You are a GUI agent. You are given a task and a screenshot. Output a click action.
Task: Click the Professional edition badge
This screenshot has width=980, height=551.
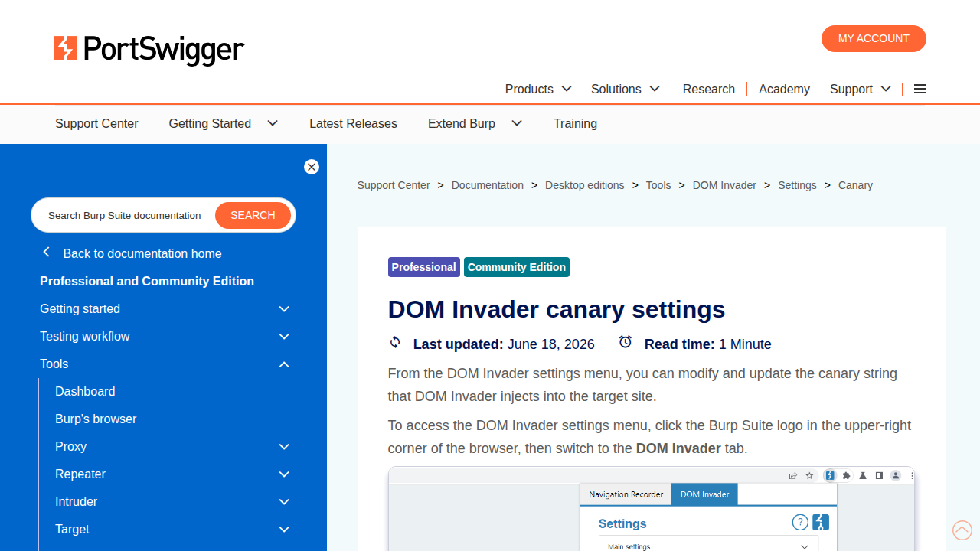424,267
